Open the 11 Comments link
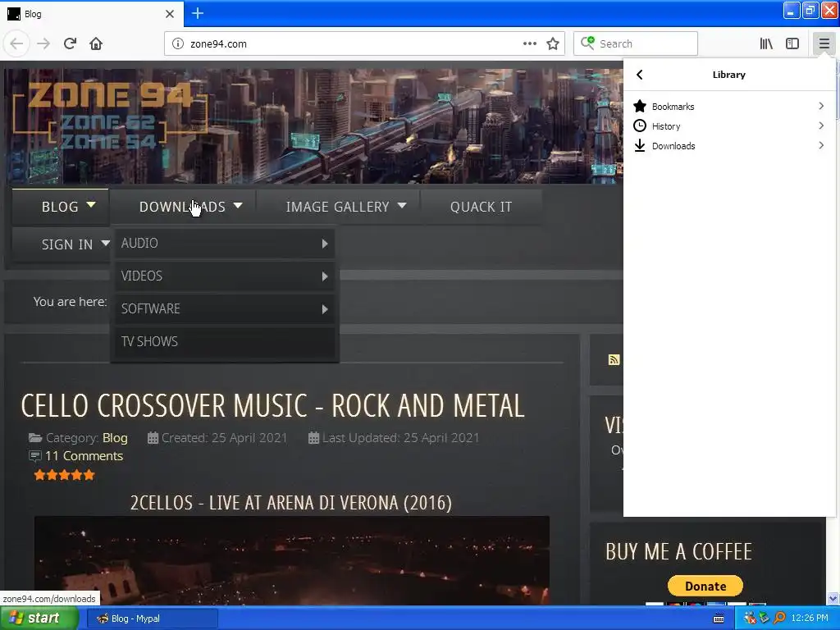 click(84, 456)
